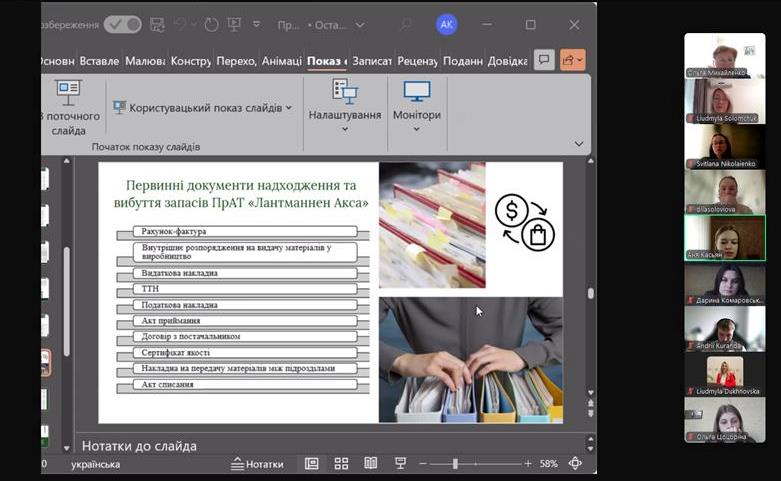Click the Save icon in quick access toolbar
Viewport: 781px width, 481px height.
coord(157,24)
